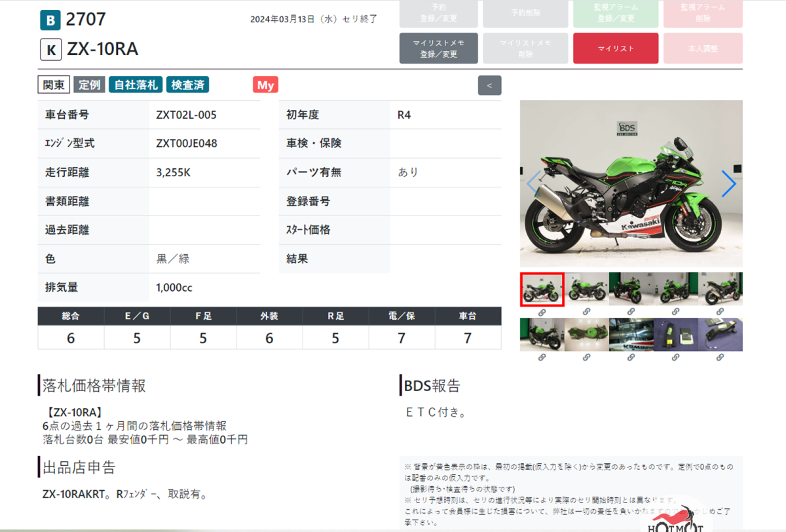Click the link icon under the red-outlined thumbnail
The width and height of the screenshot is (786, 532).
pos(542,312)
